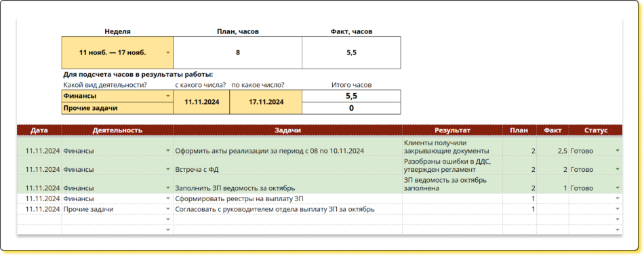Screen dimensions: 644x256
Task: Select the Факт, часов cell showing 5,5
Action: pos(352,53)
